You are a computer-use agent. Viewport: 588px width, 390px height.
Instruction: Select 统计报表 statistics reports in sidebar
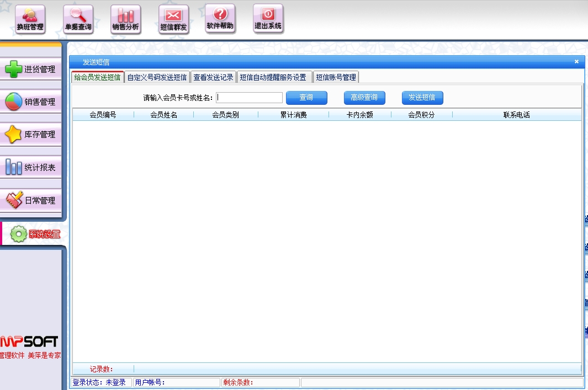(x=31, y=168)
